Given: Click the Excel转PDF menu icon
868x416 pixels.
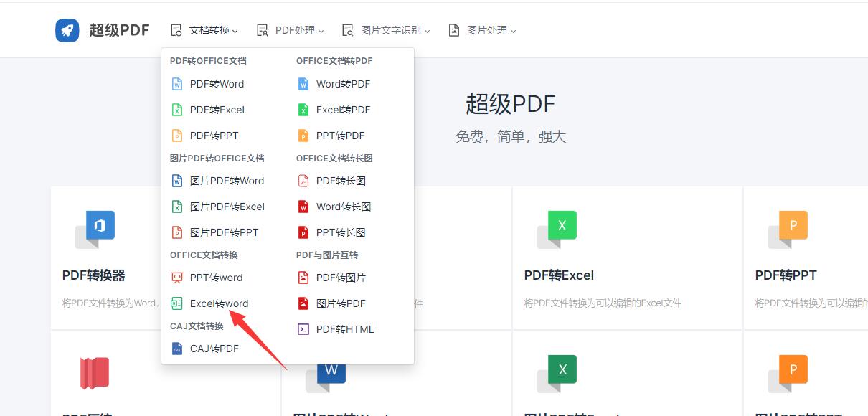Looking at the screenshot, I should point(303,110).
